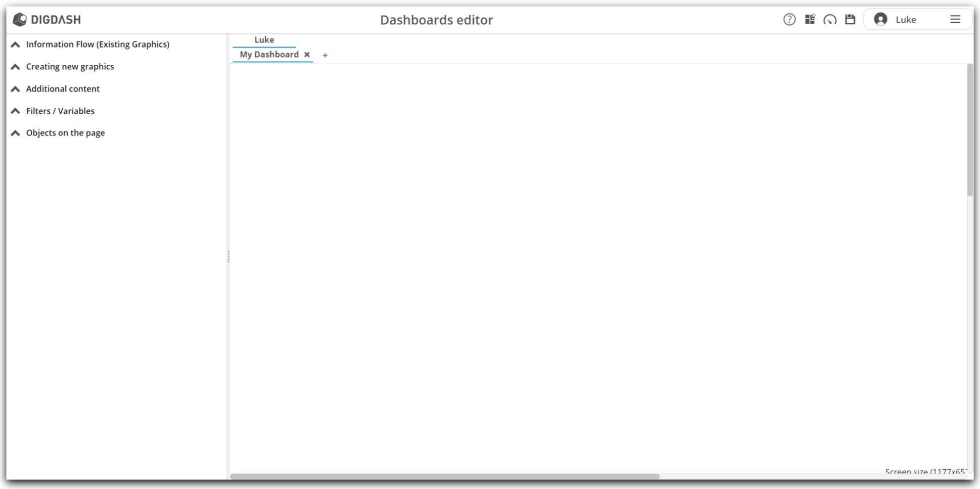
Task: Click the dashboard layout grid icon
Action: 810,20
